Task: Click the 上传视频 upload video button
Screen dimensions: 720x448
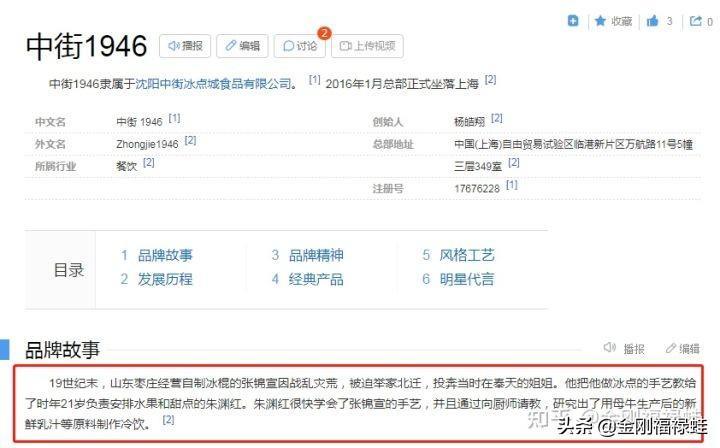Action: point(367,46)
